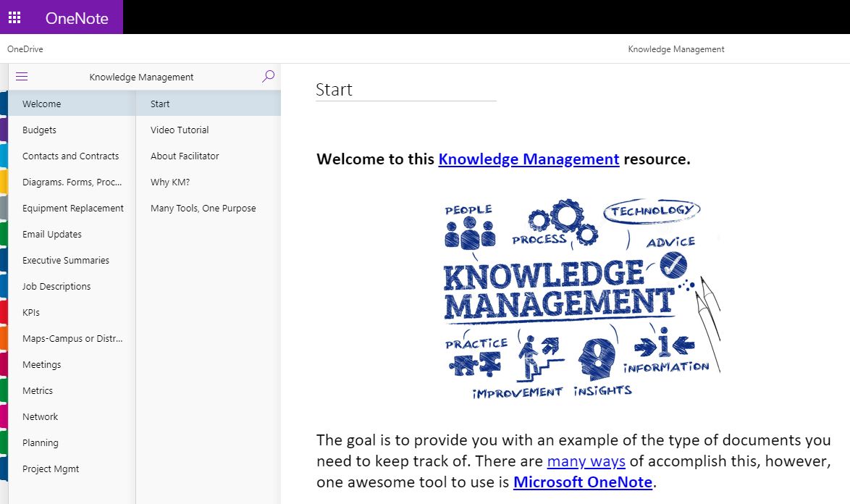Screen dimensions: 850x504
Task: Open the Metrics section
Action: point(72,390)
